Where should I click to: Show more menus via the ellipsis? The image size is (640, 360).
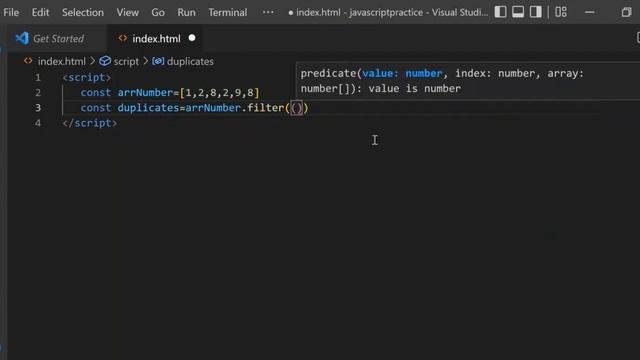[268, 12]
